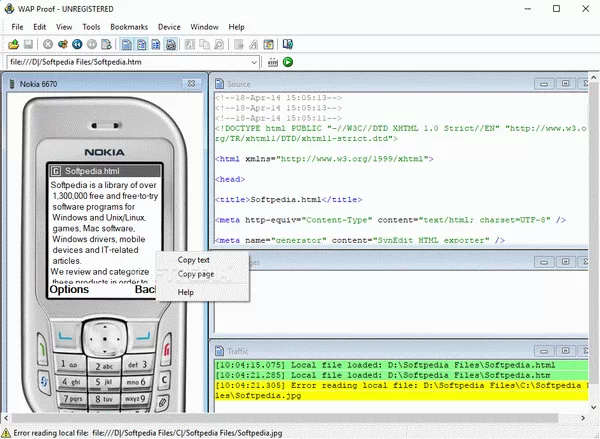
Task: Maximize the Traffic panel
Action: click(x=565, y=351)
